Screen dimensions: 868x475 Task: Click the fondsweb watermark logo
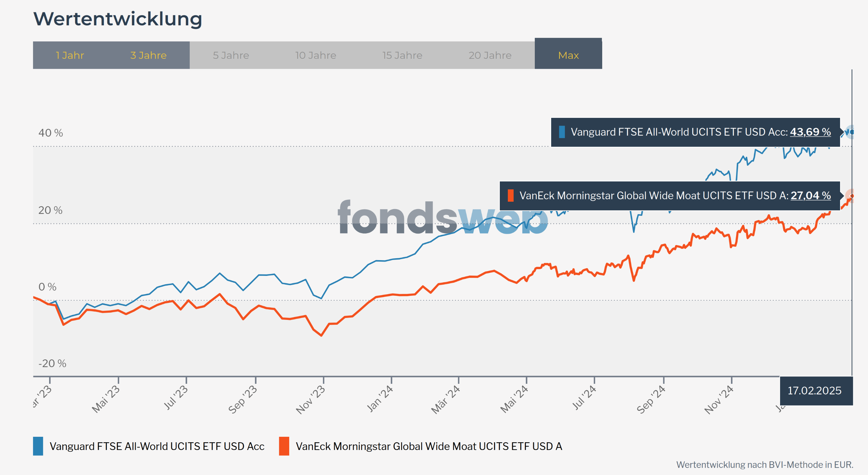[442, 217]
